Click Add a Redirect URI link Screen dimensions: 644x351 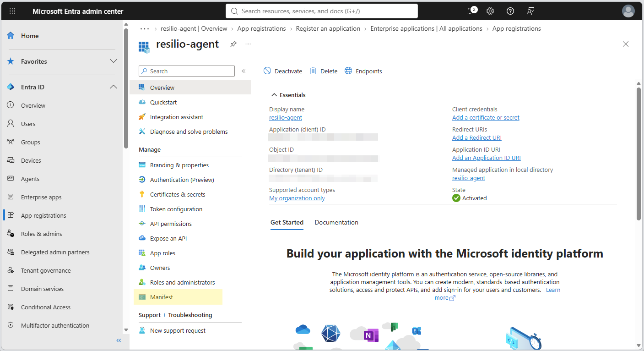coord(477,138)
